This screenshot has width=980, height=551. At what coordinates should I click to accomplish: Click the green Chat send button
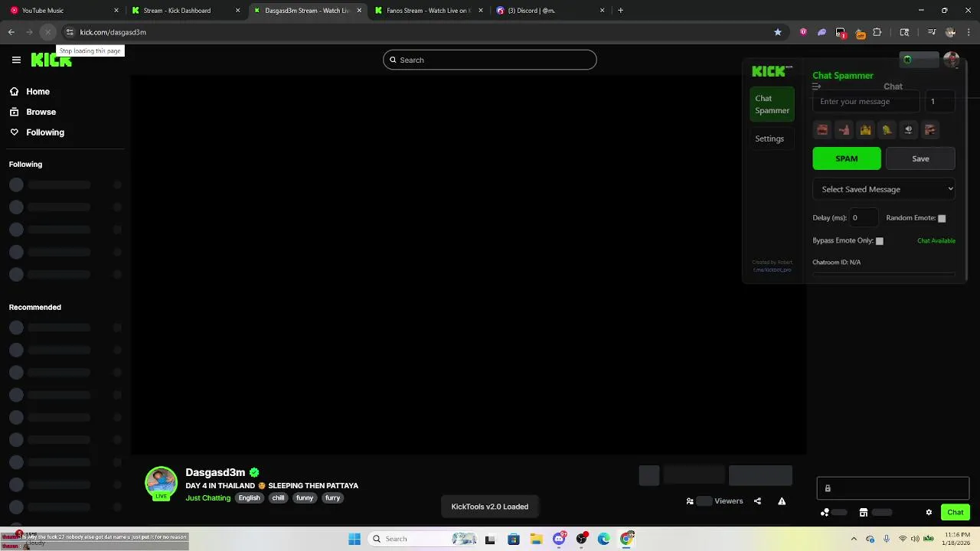pyautogui.click(x=955, y=512)
